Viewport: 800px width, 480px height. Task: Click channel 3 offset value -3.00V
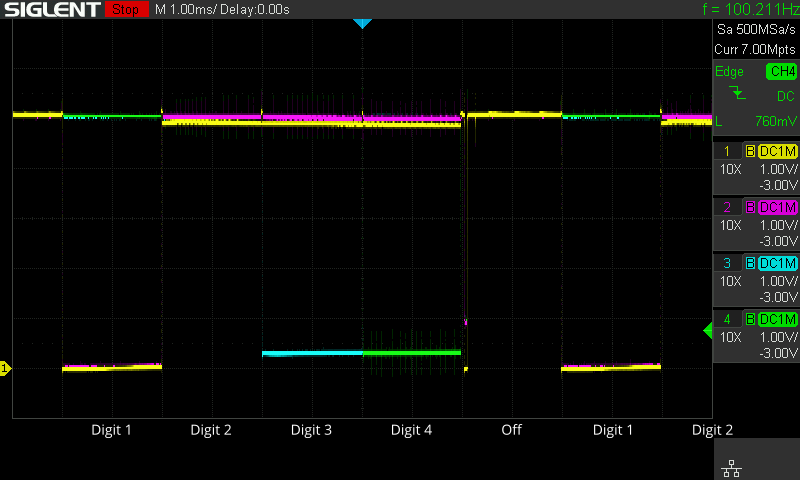coord(778,297)
